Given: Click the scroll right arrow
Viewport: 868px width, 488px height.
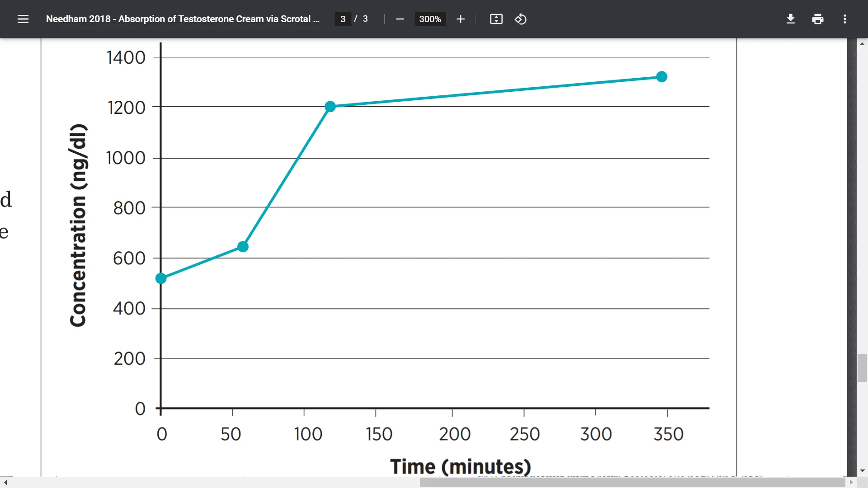Looking at the screenshot, I should point(851,483).
